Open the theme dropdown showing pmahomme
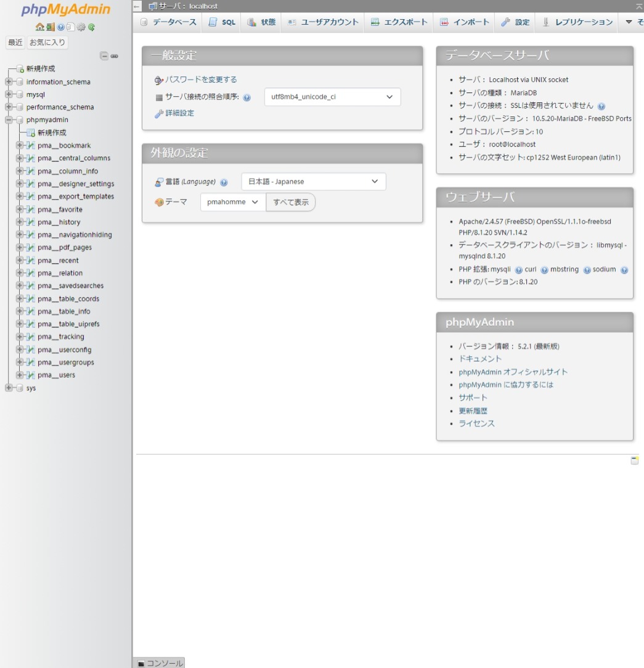The image size is (644, 668). point(232,202)
